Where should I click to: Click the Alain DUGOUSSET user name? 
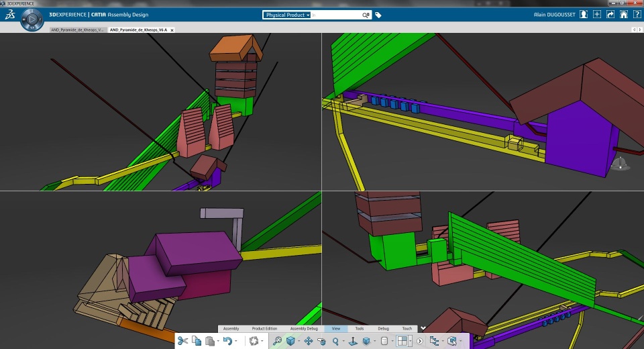pos(555,15)
